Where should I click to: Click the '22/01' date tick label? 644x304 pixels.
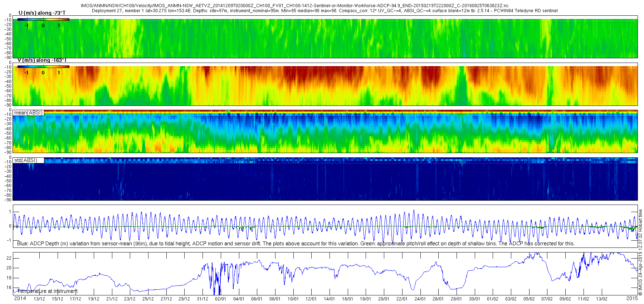tap(402, 299)
